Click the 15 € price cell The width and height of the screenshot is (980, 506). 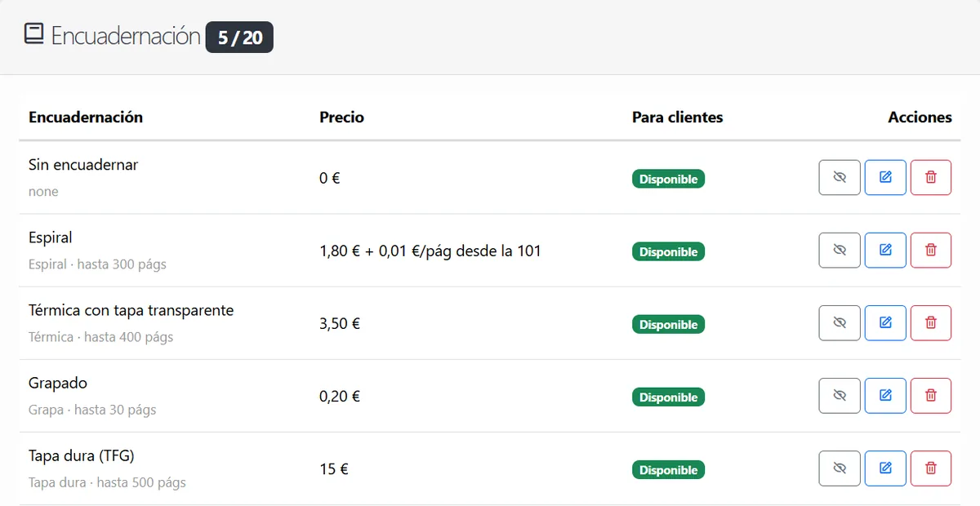pyautogui.click(x=334, y=468)
